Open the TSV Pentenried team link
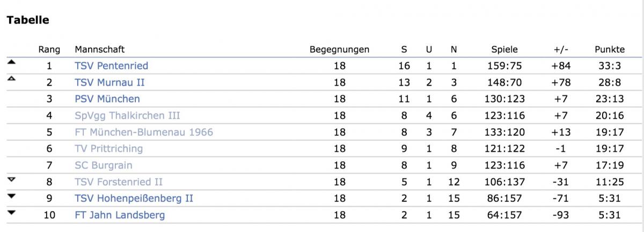This screenshot has height=232, width=644. (111, 66)
